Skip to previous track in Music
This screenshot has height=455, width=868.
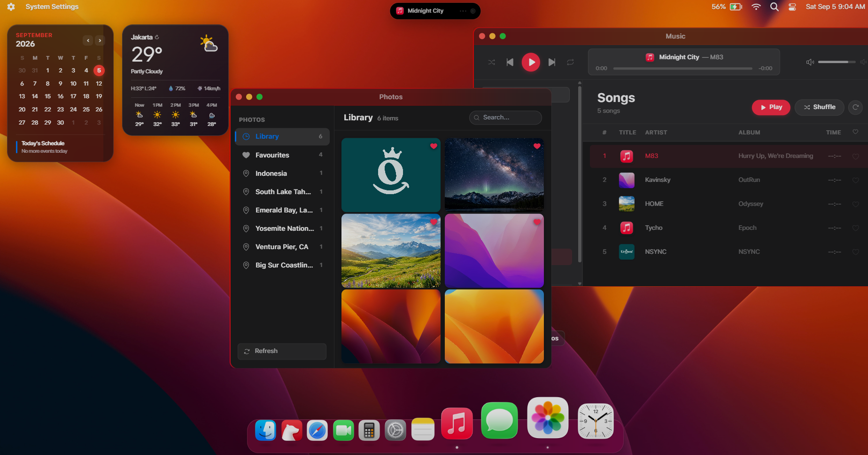510,62
